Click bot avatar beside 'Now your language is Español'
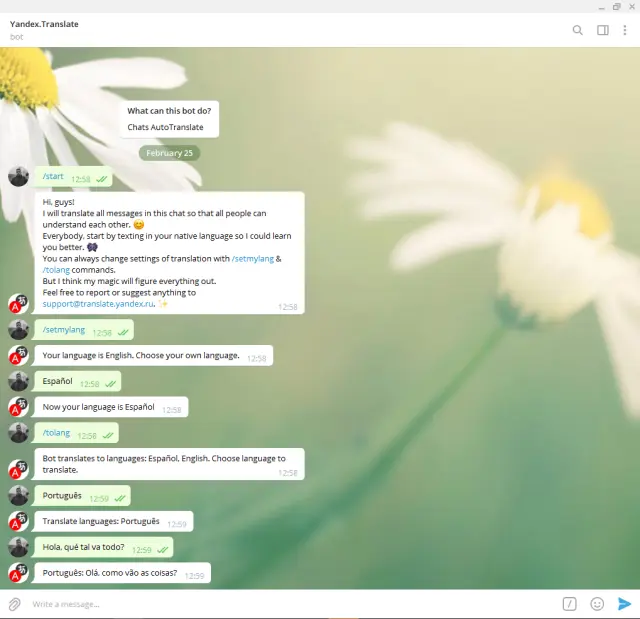The width and height of the screenshot is (640, 619). [x=18, y=408]
